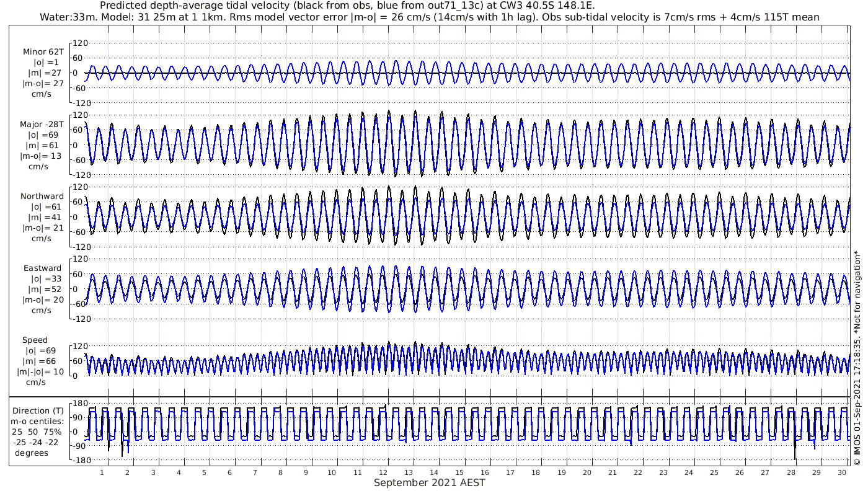
Task: Click the '60' tick on the Major -28T axis
Action: click(79, 130)
